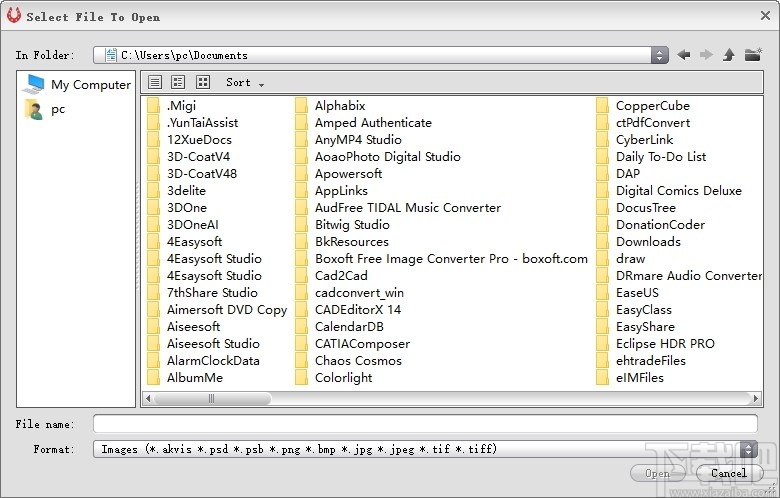Screen dimensions: 780x498
Task: Select the Aimersoft DVD Copy folder
Action: point(217,309)
